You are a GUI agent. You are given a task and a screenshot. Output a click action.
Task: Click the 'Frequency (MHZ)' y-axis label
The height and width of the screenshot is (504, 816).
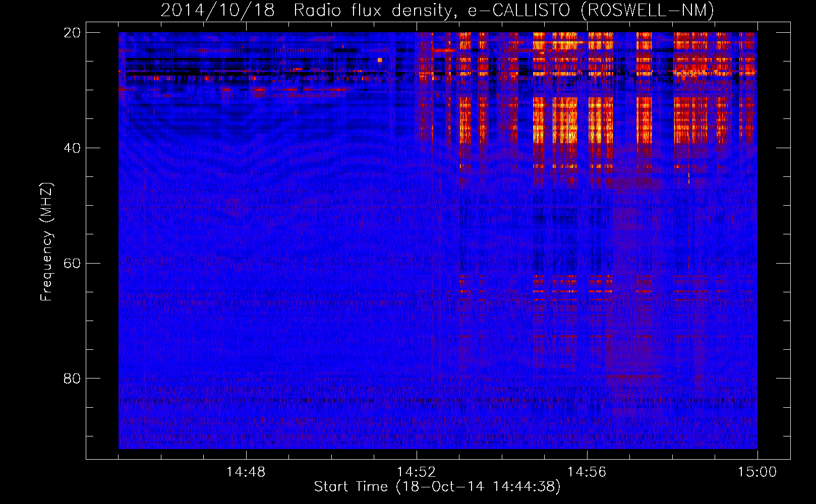point(46,242)
